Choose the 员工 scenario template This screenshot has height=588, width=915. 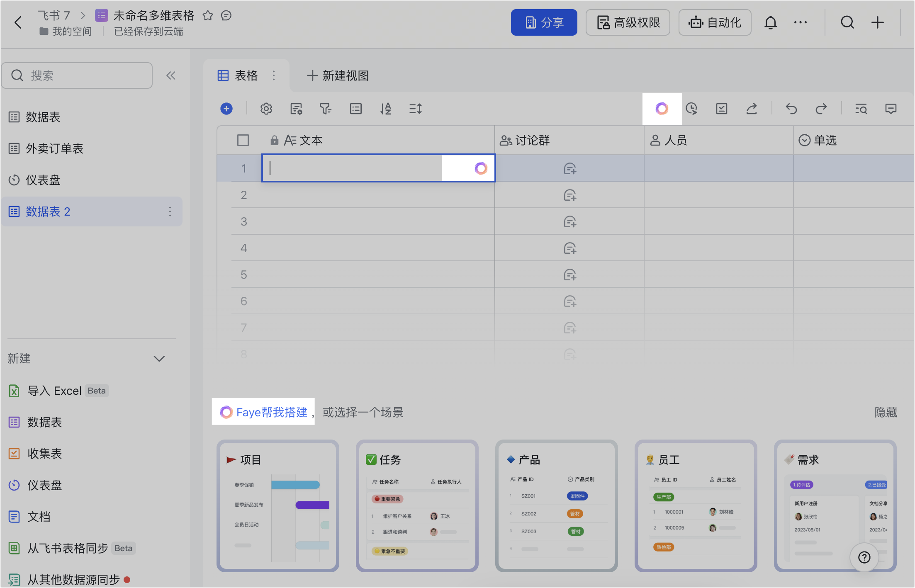tap(696, 506)
